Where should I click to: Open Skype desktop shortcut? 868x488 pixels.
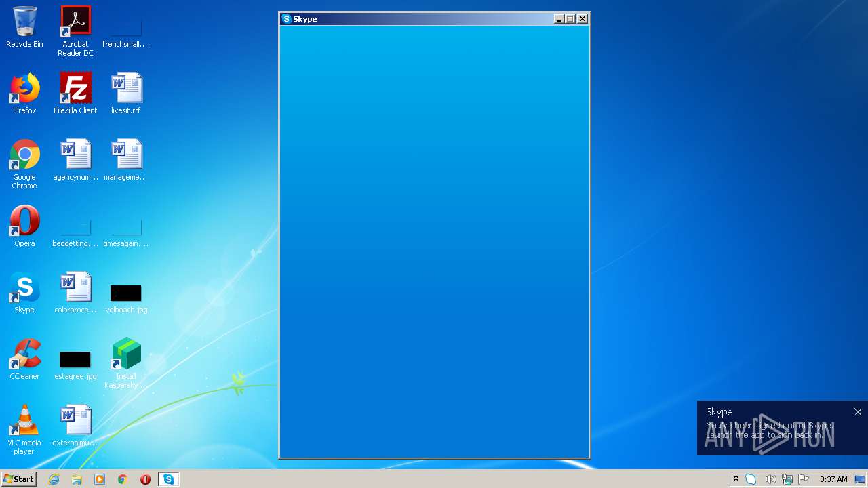click(24, 293)
